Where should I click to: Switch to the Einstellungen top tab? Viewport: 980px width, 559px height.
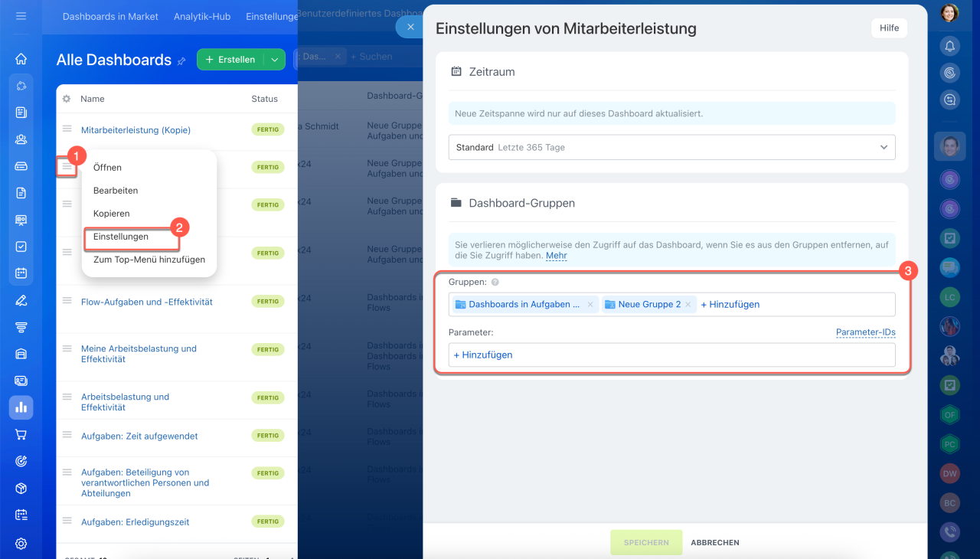pyautogui.click(x=272, y=17)
